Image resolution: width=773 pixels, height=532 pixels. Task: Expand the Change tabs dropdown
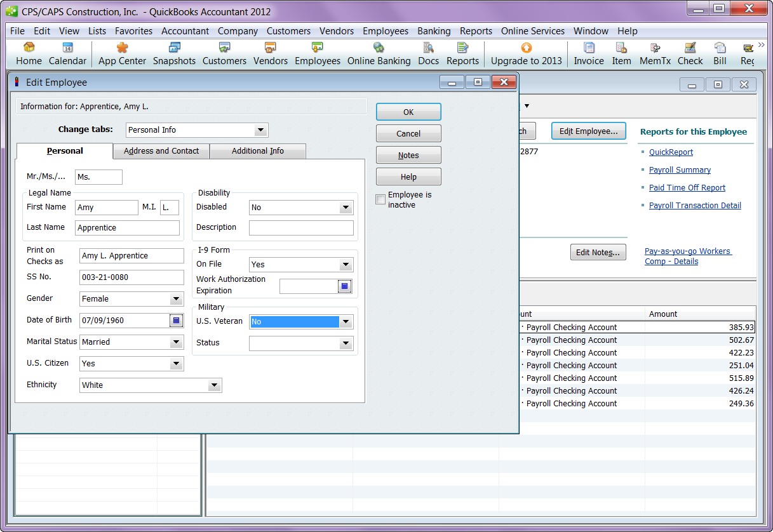pos(260,130)
